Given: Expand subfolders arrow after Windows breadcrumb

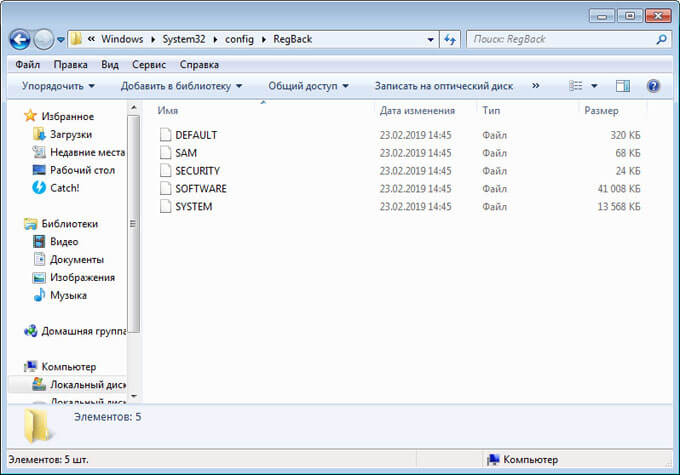Looking at the screenshot, I should (153, 39).
